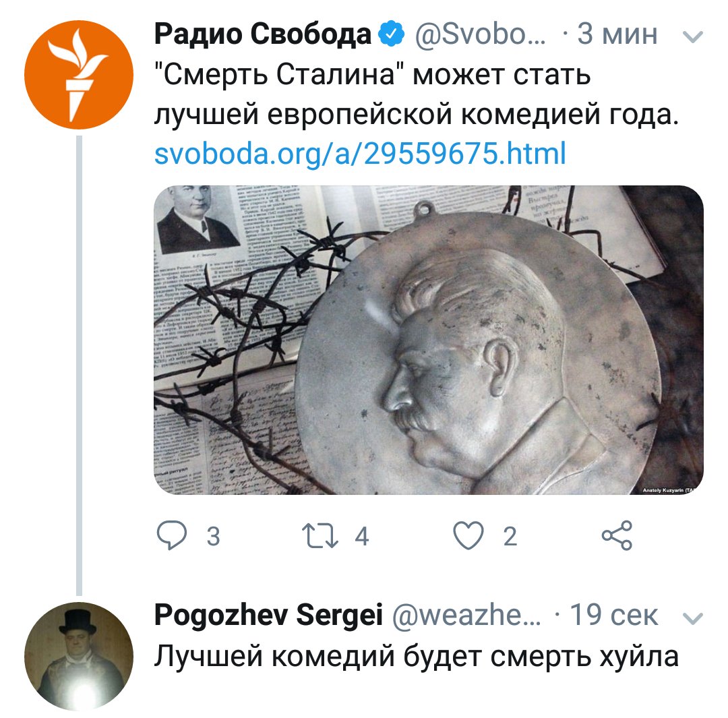Tap the blue verified badge
This screenshot has height=718, width=728.
(392, 34)
